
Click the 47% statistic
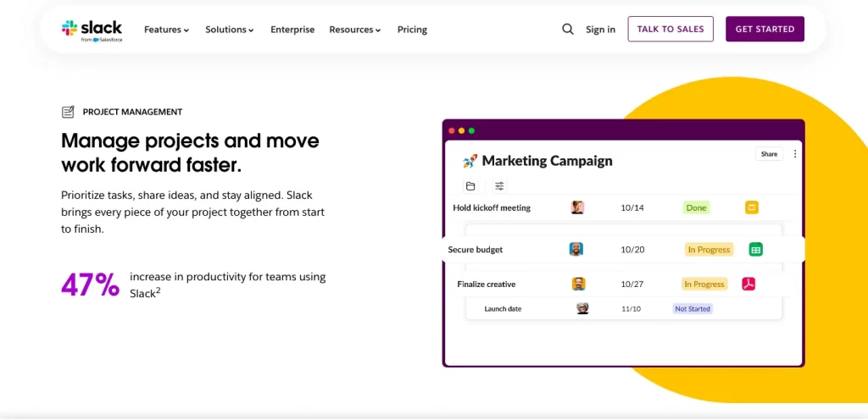(x=90, y=285)
